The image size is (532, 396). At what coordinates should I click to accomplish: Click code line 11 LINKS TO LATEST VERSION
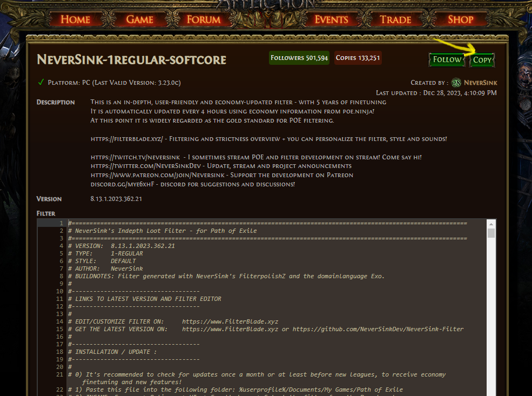[145, 299]
